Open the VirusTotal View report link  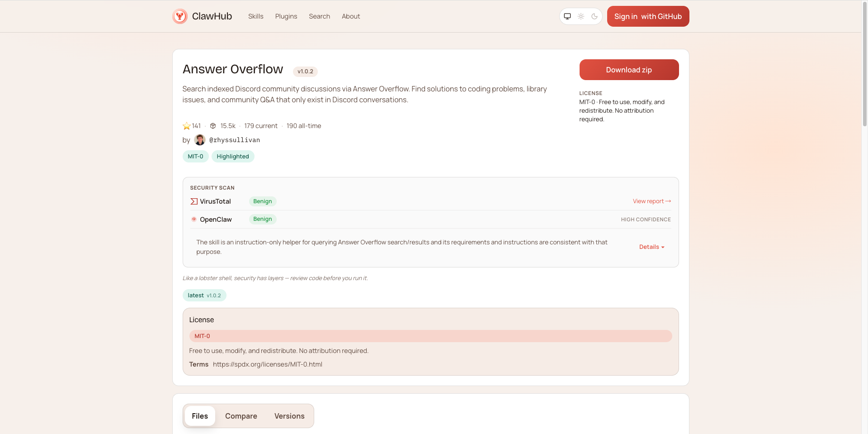pyautogui.click(x=651, y=201)
